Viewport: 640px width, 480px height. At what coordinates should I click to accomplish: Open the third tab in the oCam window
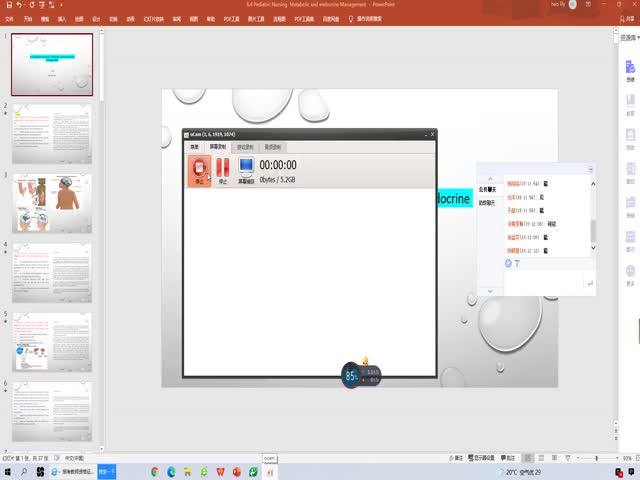point(244,146)
